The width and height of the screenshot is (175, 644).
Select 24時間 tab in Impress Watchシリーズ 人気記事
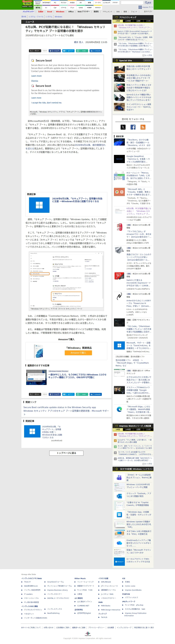click(x=128, y=429)
